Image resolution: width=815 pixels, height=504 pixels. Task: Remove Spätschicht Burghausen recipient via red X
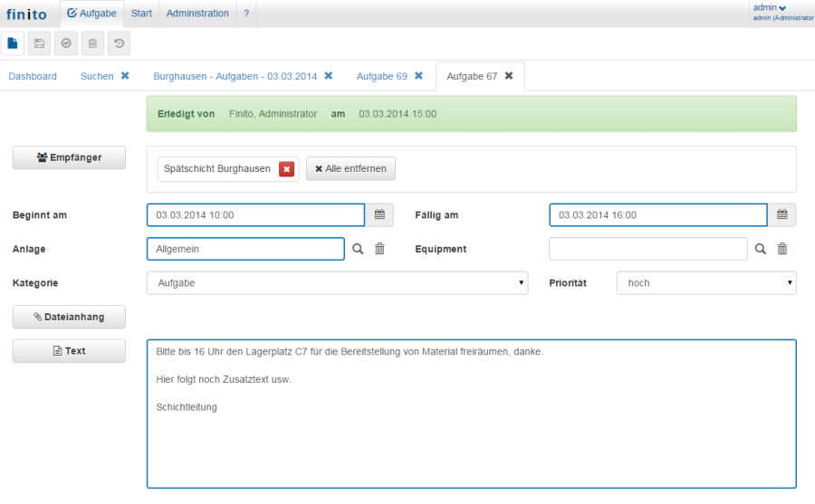[x=286, y=169]
